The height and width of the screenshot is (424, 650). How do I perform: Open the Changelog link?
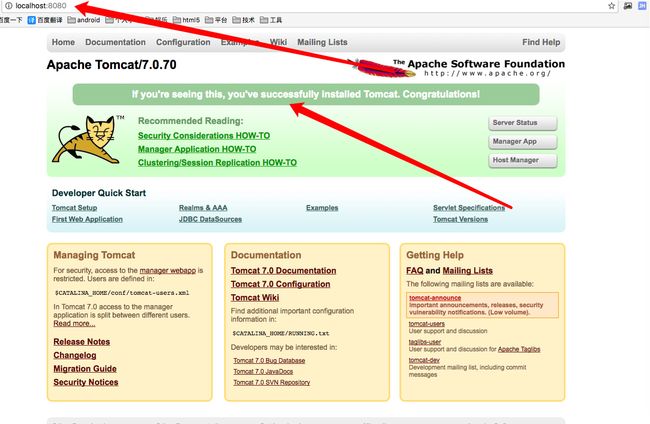[75, 356]
